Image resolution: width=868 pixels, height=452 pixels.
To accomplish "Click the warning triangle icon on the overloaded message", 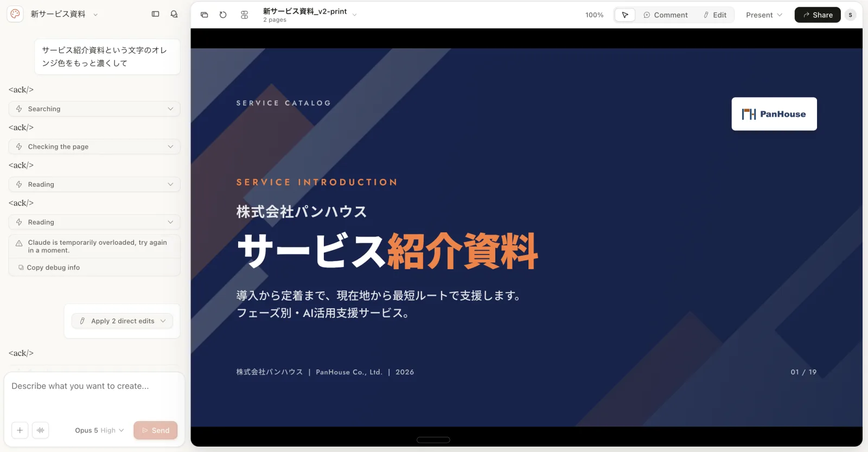I will [19, 243].
